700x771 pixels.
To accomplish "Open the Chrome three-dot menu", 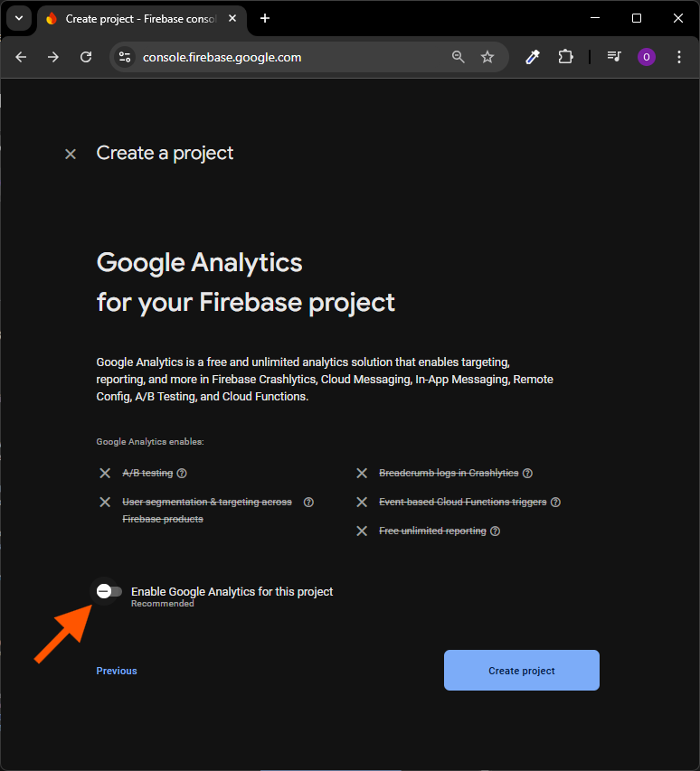I will point(679,57).
